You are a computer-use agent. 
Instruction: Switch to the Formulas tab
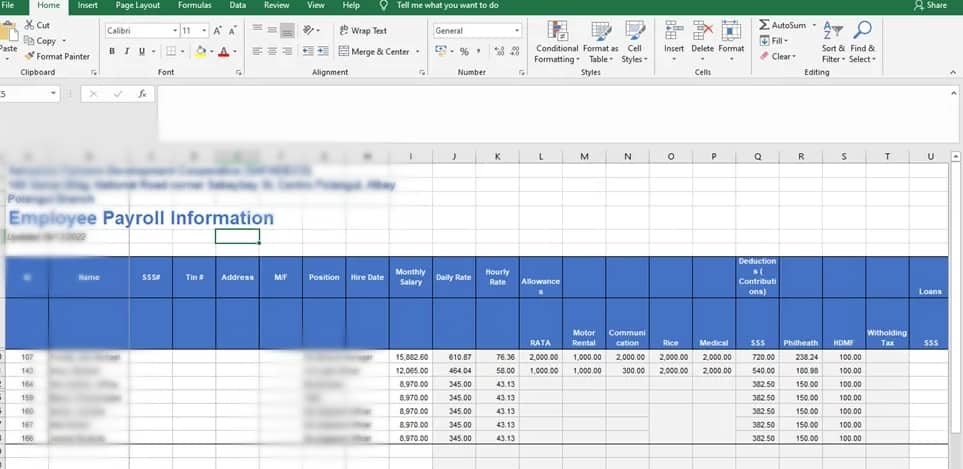pyautogui.click(x=195, y=5)
